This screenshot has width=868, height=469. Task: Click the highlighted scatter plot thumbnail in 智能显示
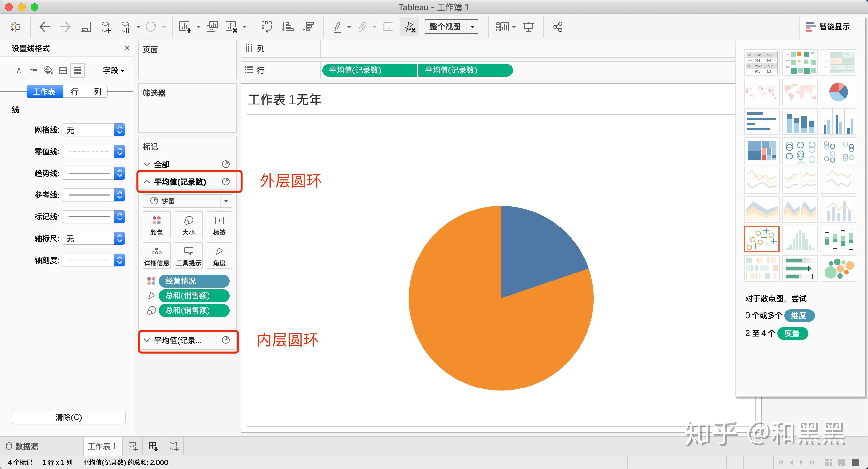(761, 239)
